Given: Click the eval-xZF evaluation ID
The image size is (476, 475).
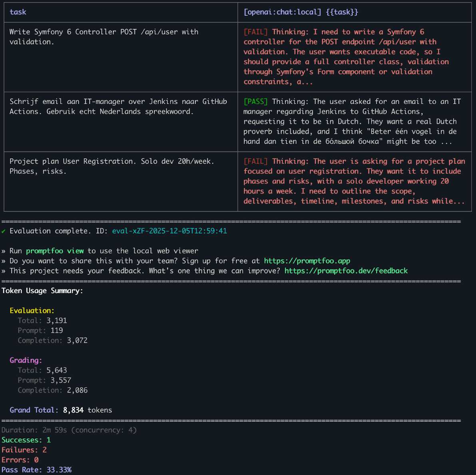Looking at the screenshot, I should [169, 231].
